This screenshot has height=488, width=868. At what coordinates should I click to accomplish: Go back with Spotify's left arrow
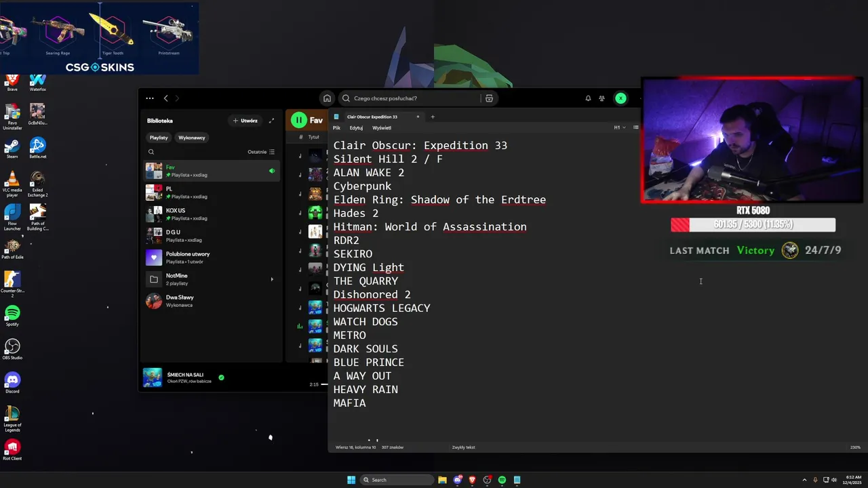pos(165,98)
